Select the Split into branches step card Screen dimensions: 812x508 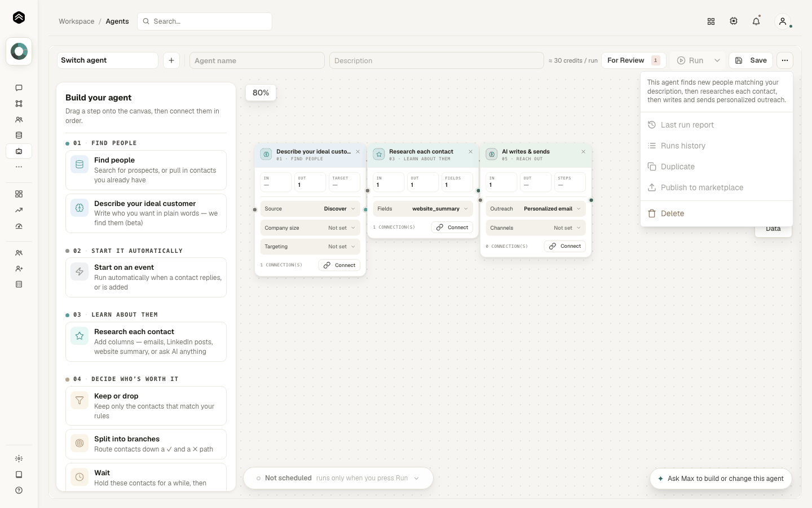tap(146, 444)
